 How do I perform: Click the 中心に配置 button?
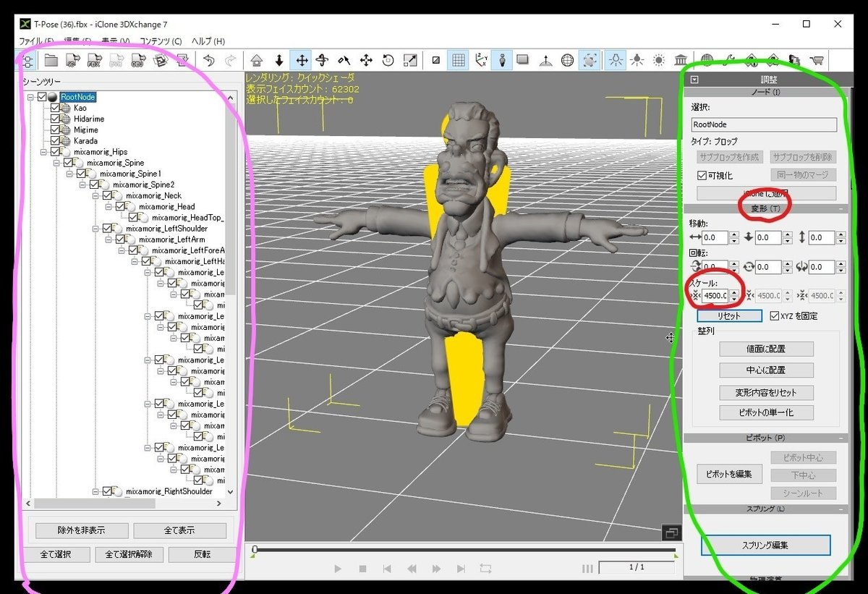[x=767, y=370]
